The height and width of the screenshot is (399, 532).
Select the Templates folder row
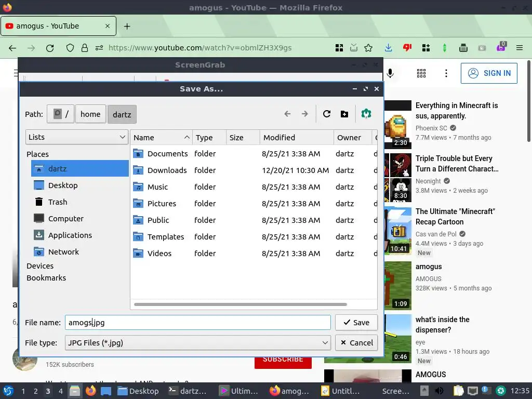(x=254, y=237)
